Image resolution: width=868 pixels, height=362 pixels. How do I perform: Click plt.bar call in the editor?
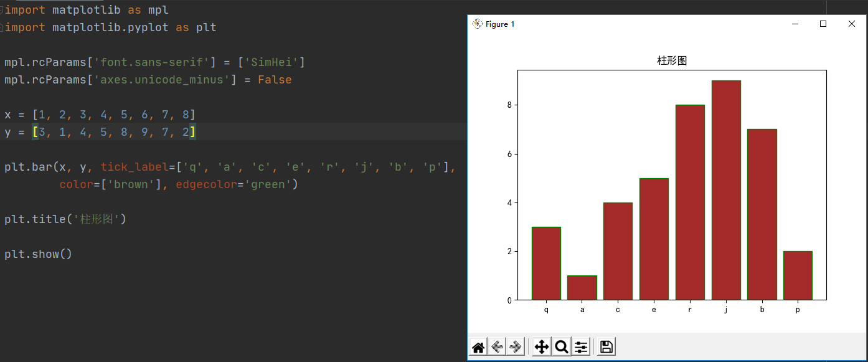(x=28, y=167)
